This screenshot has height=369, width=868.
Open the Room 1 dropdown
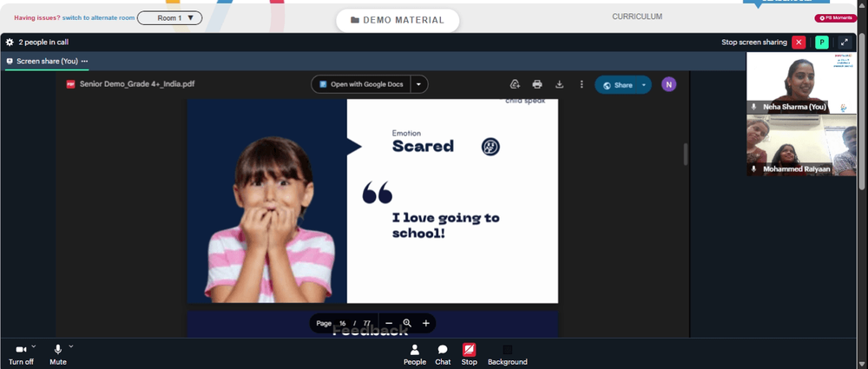click(x=169, y=17)
